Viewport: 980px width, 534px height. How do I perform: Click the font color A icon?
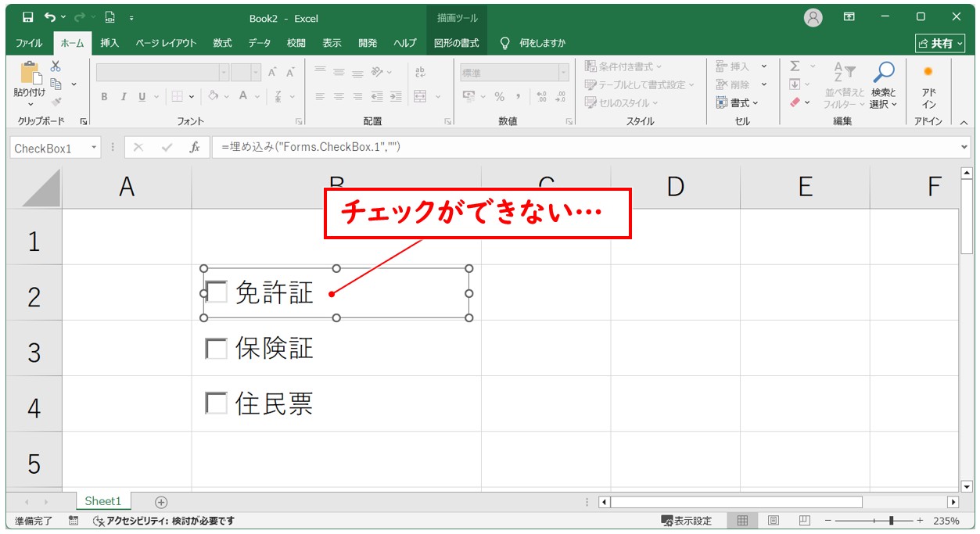[243, 96]
